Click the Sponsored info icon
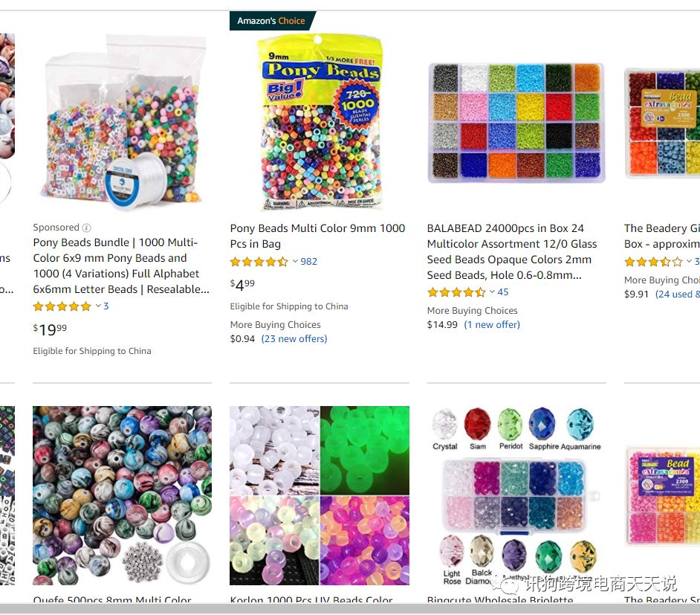700x615 pixels. [x=87, y=228]
